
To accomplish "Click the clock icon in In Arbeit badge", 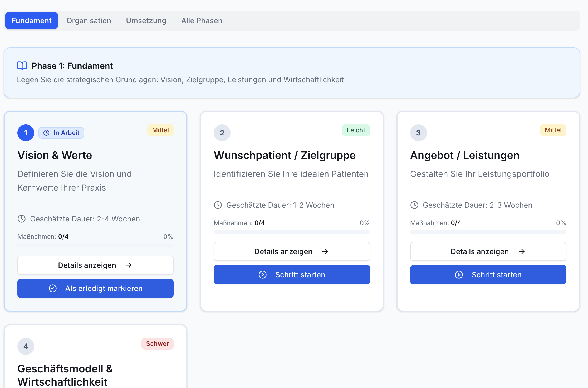I will point(46,133).
